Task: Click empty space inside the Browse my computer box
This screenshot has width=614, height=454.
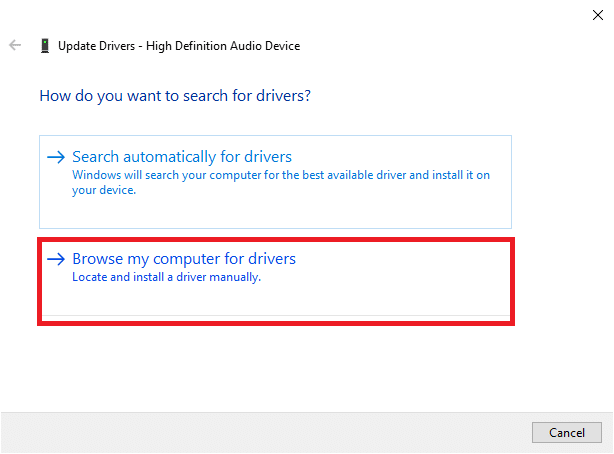Action: point(400,298)
